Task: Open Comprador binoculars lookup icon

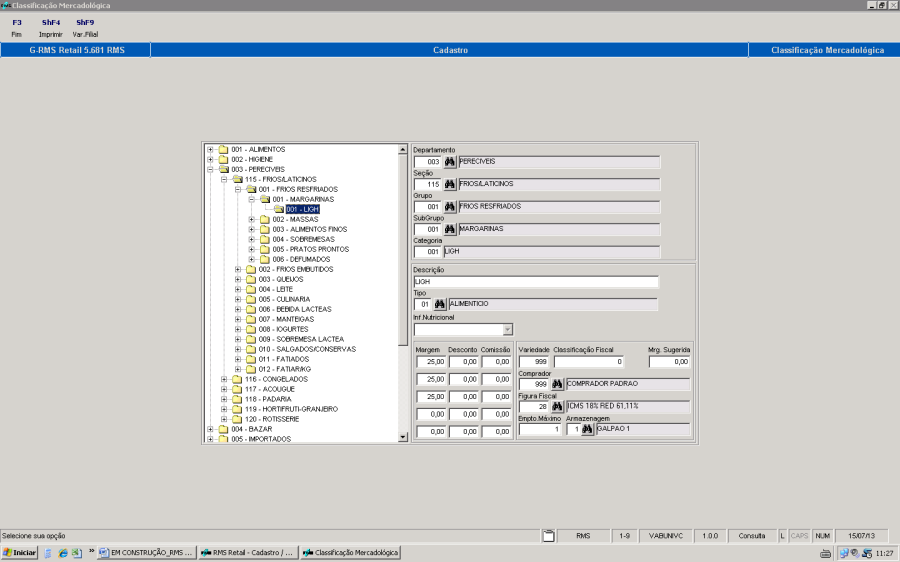Action: coord(557,384)
